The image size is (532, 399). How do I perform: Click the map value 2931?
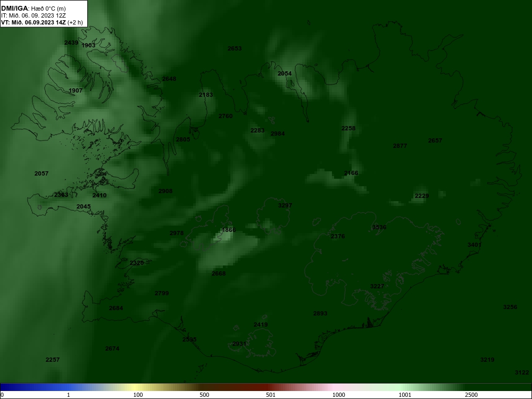[239, 344]
